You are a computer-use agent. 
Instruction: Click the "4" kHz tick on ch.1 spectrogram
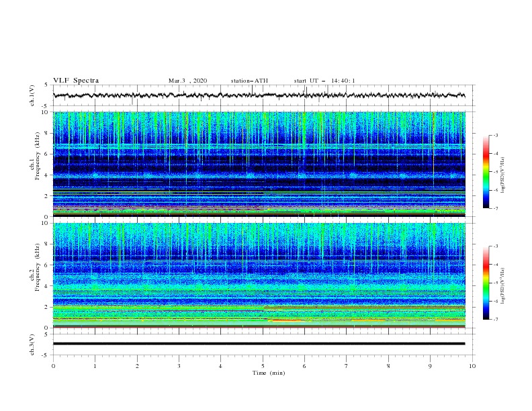tap(46, 175)
